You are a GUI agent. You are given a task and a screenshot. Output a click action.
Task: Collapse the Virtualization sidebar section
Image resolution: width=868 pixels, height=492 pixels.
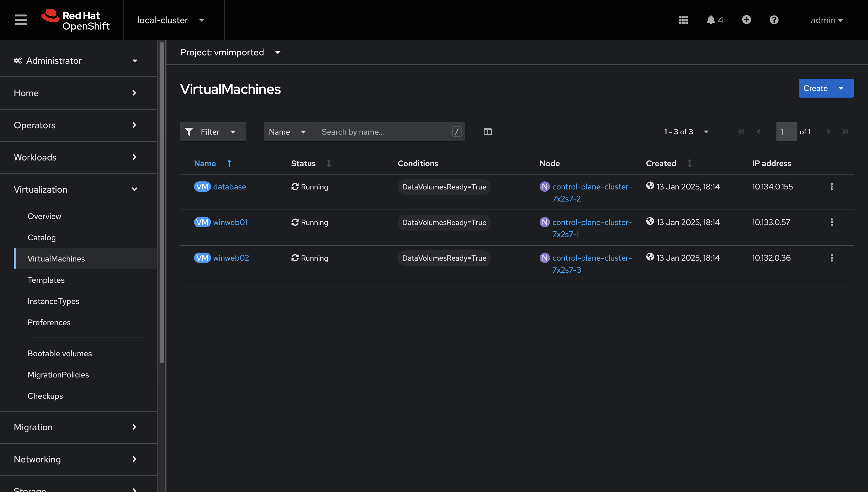(x=134, y=189)
